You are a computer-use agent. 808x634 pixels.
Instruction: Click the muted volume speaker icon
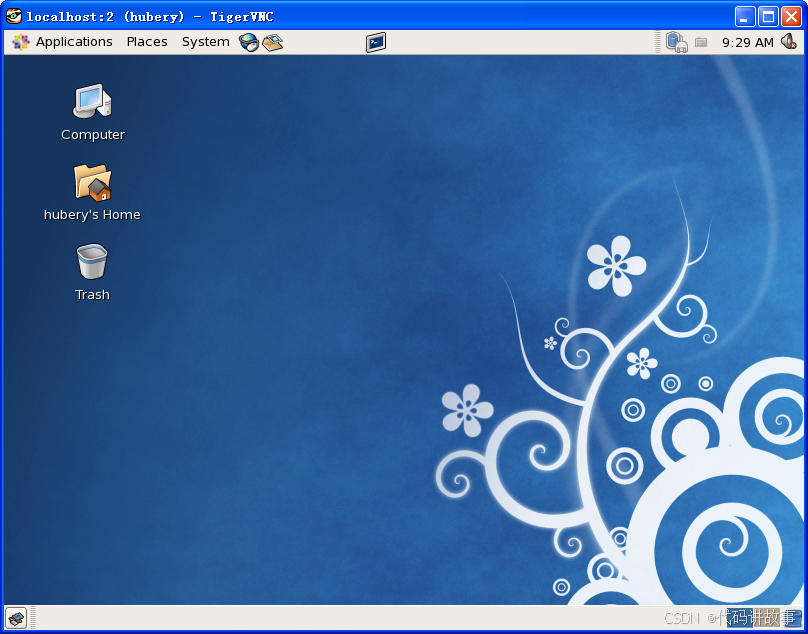788,42
